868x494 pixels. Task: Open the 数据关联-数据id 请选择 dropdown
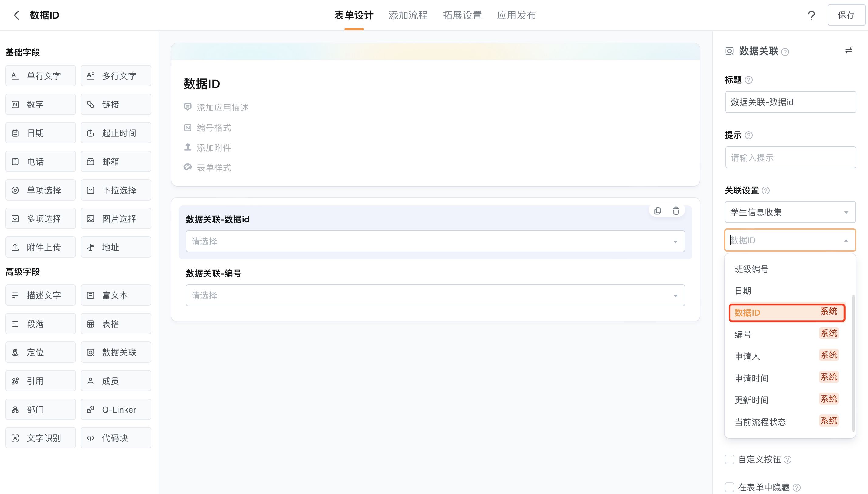pyautogui.click(x=435, y=241)
